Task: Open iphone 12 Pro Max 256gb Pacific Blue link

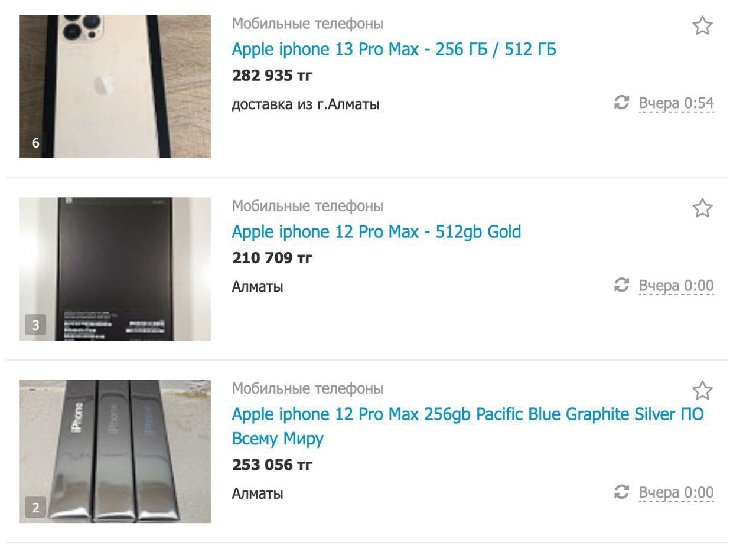Action: click(468, 426)
